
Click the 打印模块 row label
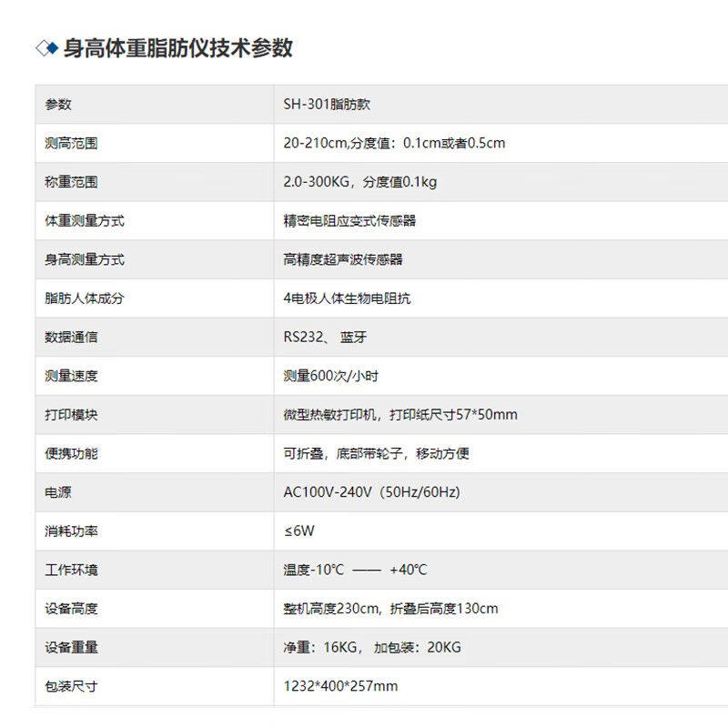click(x=71, y=415)
